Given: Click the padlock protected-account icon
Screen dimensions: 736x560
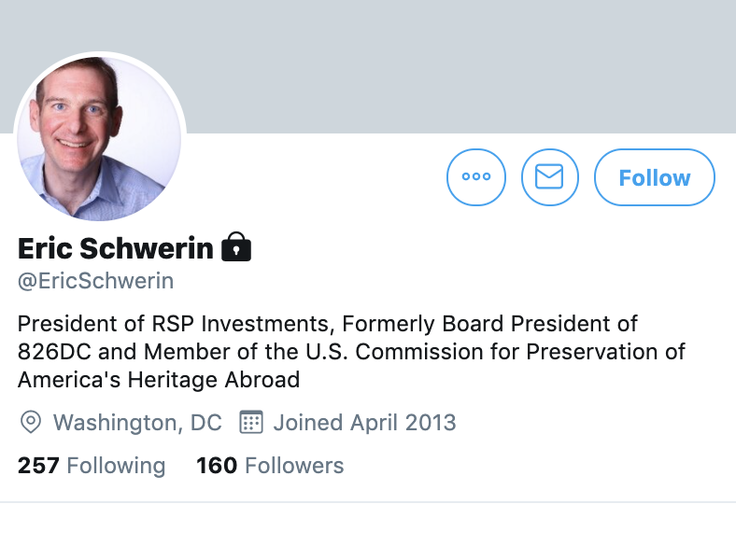Looking at the screenshot, I should coord(236,248).
